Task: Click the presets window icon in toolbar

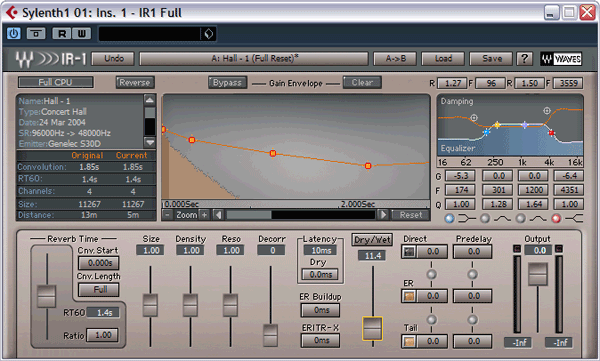Action: (36, 34)
